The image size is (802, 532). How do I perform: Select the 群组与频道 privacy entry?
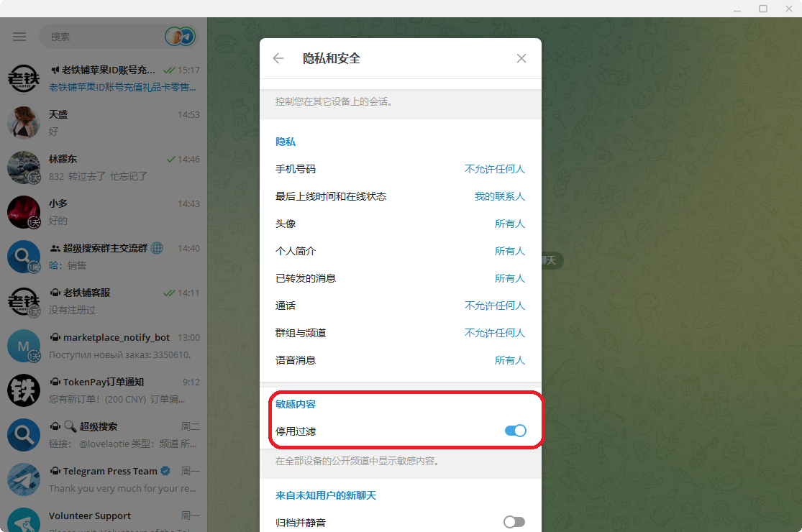point(400,333)
